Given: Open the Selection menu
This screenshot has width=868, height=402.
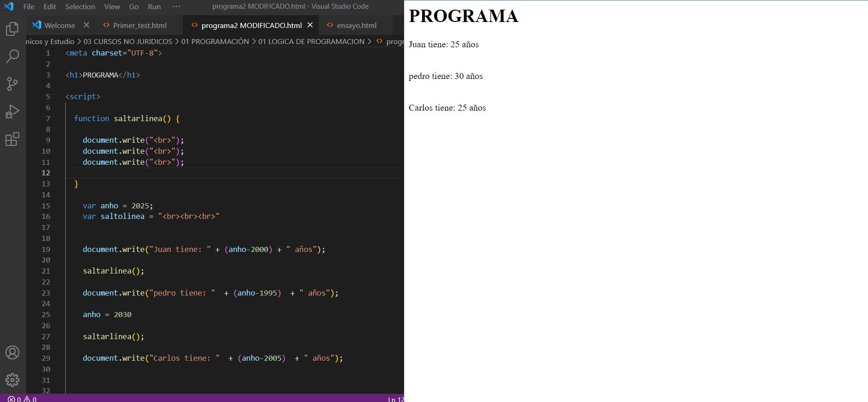Looking at the screenshot, I should [80, 6].
